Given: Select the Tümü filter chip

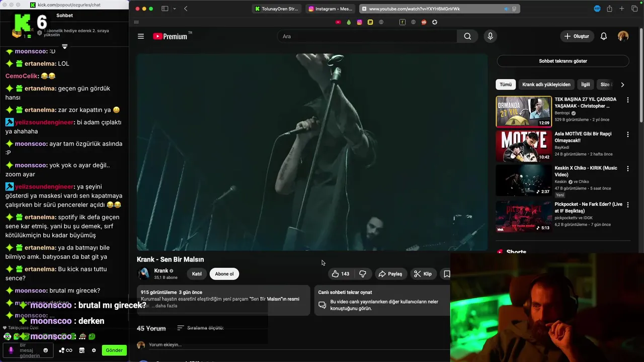Looking at the screenshot, I should click(506, 84).
